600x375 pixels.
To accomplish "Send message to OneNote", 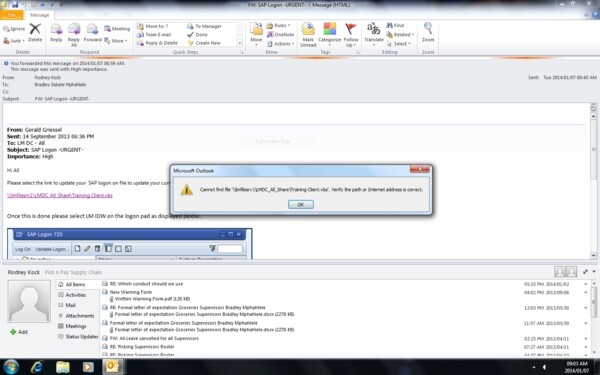I will click(x=280, y=34).
